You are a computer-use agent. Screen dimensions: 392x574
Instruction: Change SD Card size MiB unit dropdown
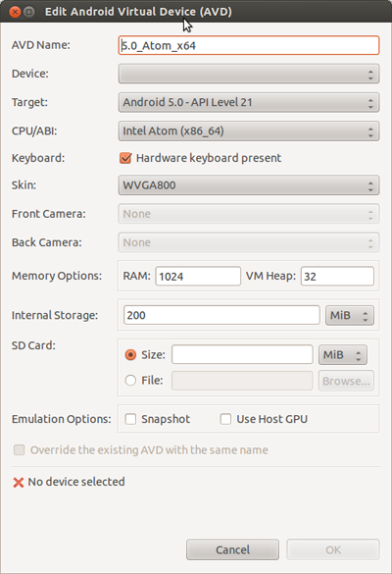(x=343, y=355)
